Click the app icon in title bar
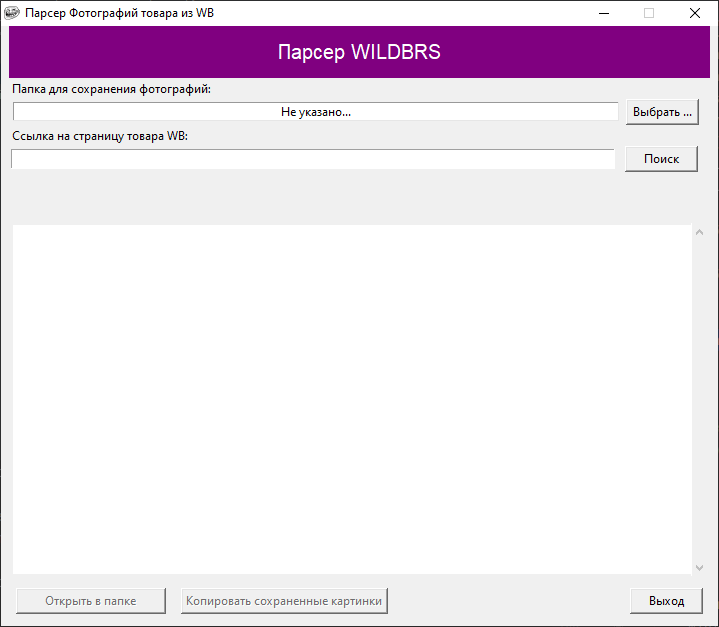Image resolution: width=719 pixels, height=627 pixels. coord(11,13)
